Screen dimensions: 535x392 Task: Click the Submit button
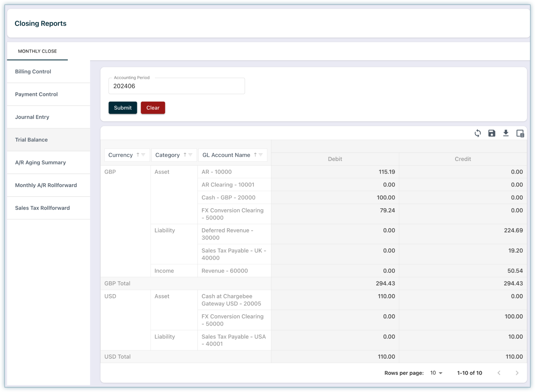pyautogui.click(x=123, y=108)
